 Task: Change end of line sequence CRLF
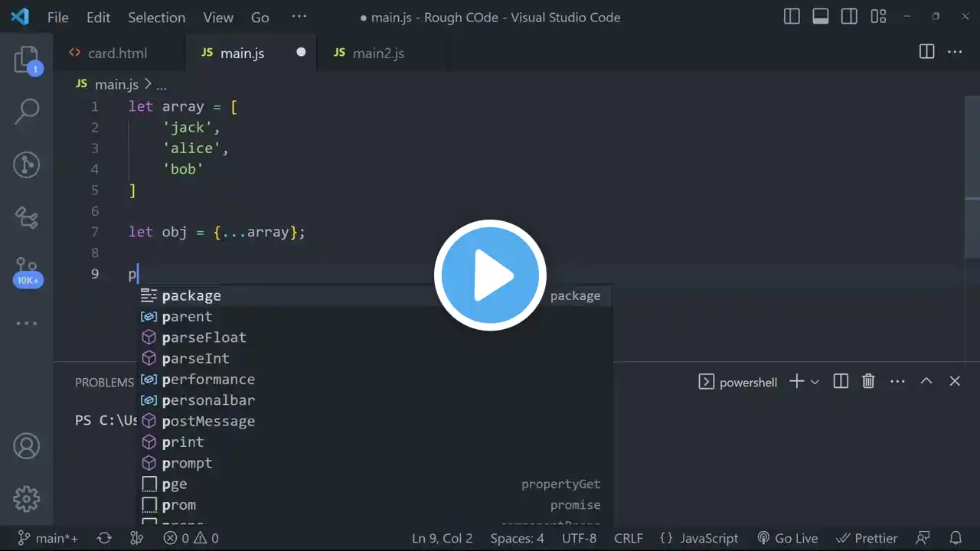[x=629, y=538]
